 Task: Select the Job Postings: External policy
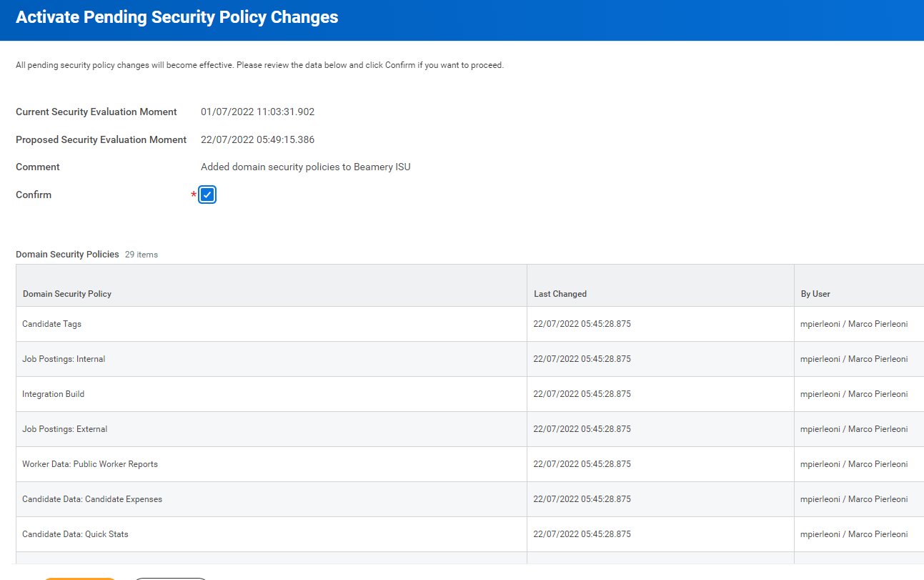65,429
